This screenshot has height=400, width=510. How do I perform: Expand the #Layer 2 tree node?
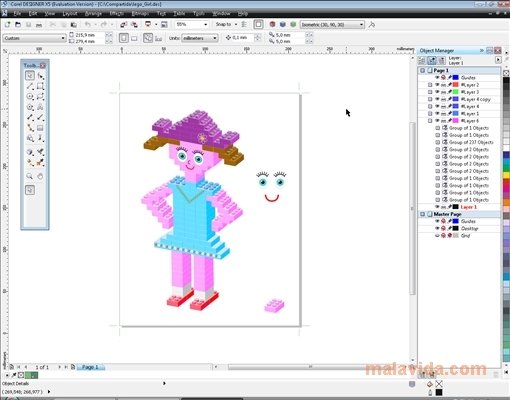pyautogui.click(x=430, y=85)
